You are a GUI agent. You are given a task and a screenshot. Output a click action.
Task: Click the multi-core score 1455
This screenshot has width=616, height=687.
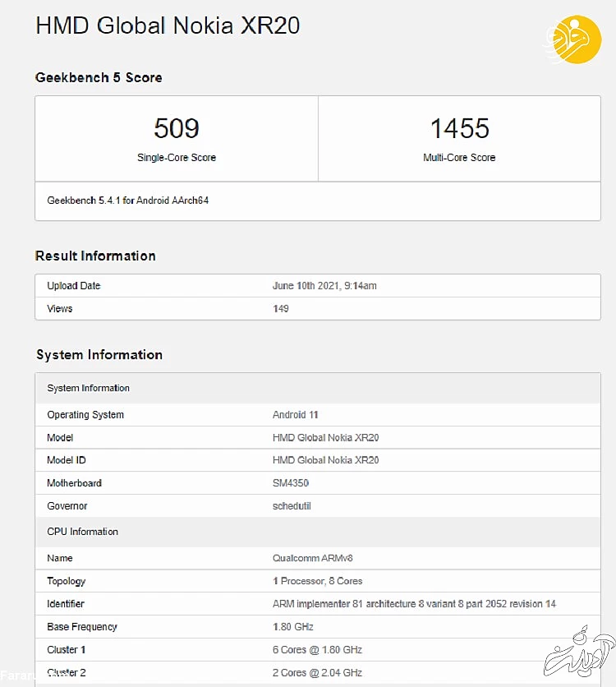(x=459, y=128)
